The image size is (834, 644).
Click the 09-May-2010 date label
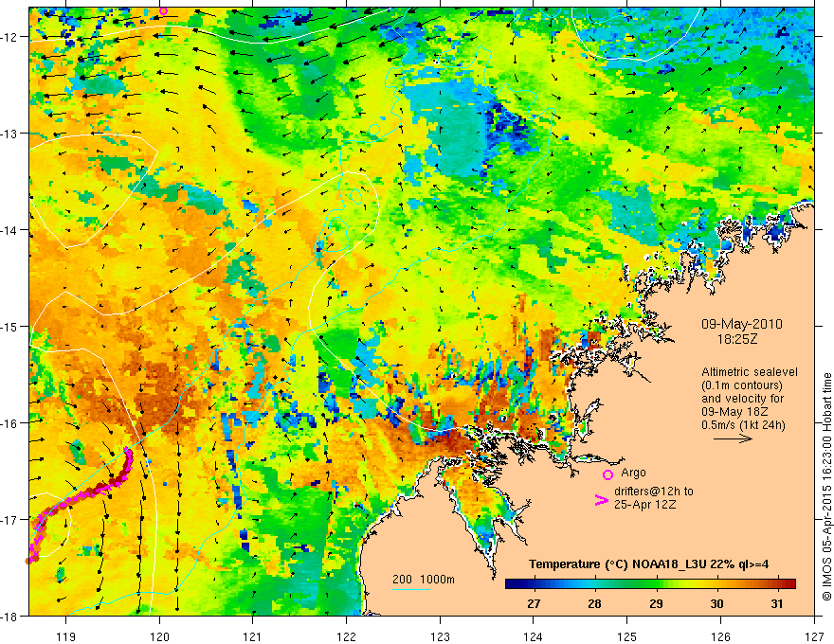[x=741, y=324]
